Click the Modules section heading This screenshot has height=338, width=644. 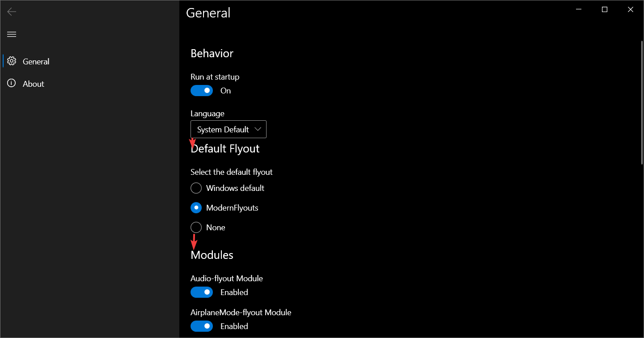click(x=212, y=255)
